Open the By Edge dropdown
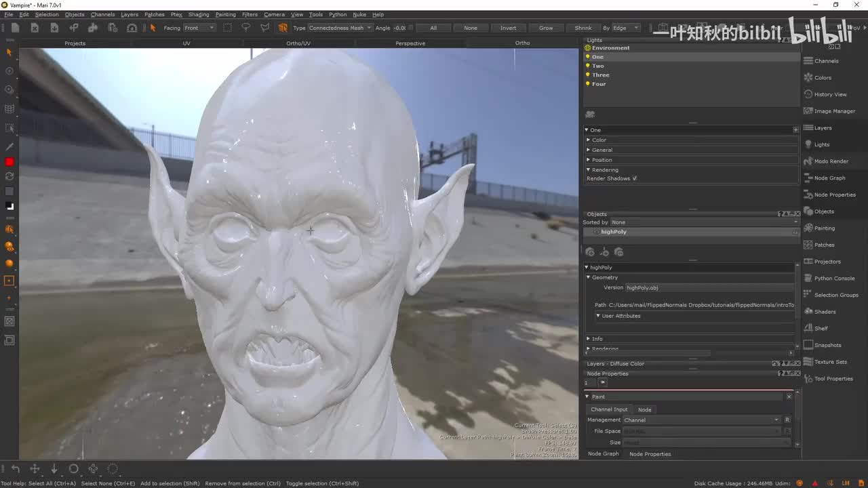Screen dimensions: 868x488 626,28
